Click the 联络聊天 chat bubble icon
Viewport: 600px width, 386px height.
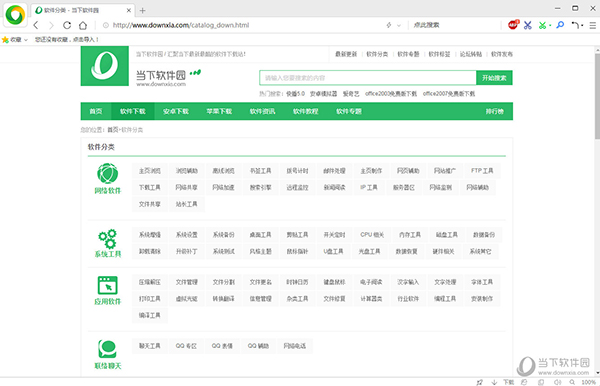108,349
